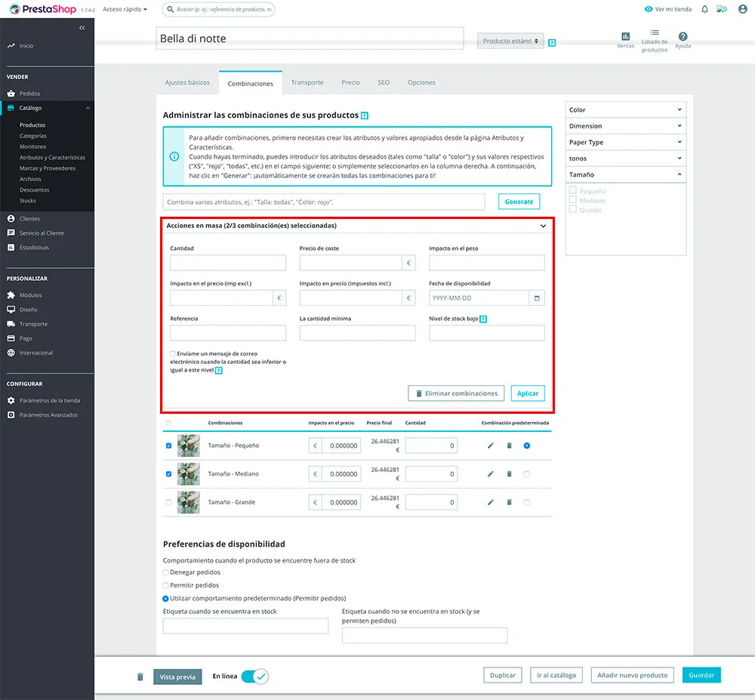
Task: Edit Tamaño - Pequeño combination pencil
Action: [490, 446]
